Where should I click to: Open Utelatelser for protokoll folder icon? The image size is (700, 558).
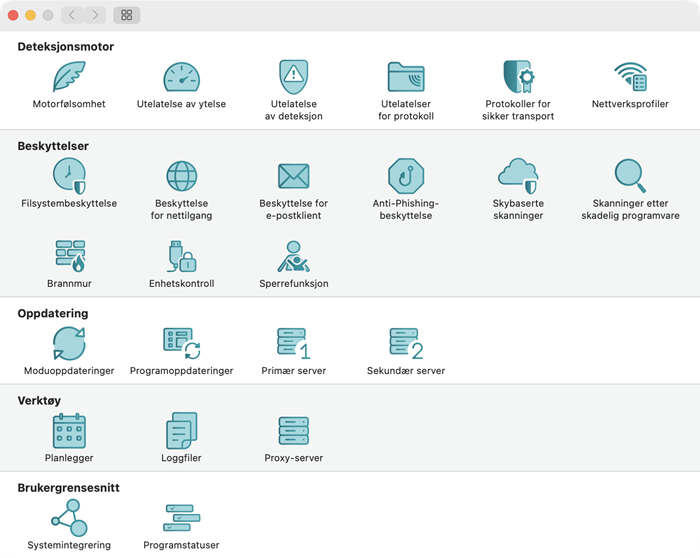point(406,77)
